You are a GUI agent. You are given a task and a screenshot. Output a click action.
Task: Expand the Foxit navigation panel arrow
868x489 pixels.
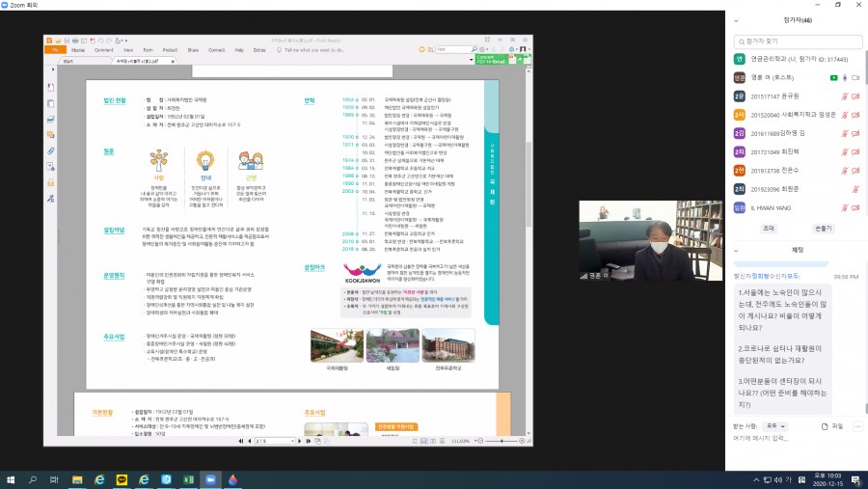53,69
